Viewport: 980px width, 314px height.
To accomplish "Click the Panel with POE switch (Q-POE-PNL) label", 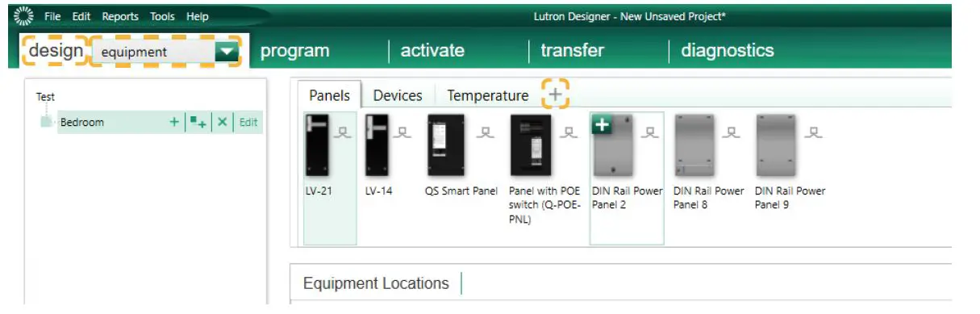I will pos(544,205).
